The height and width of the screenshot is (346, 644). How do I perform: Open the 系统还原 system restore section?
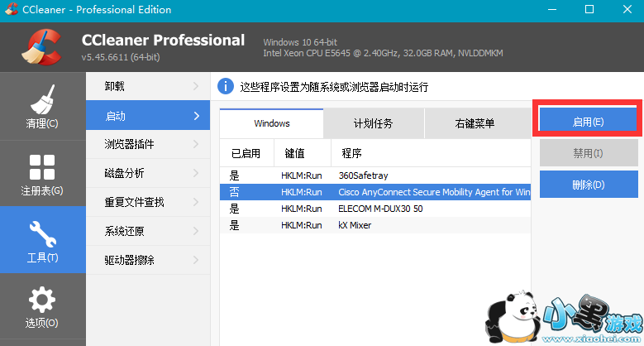pyautogui.click(x=148, y=231)
